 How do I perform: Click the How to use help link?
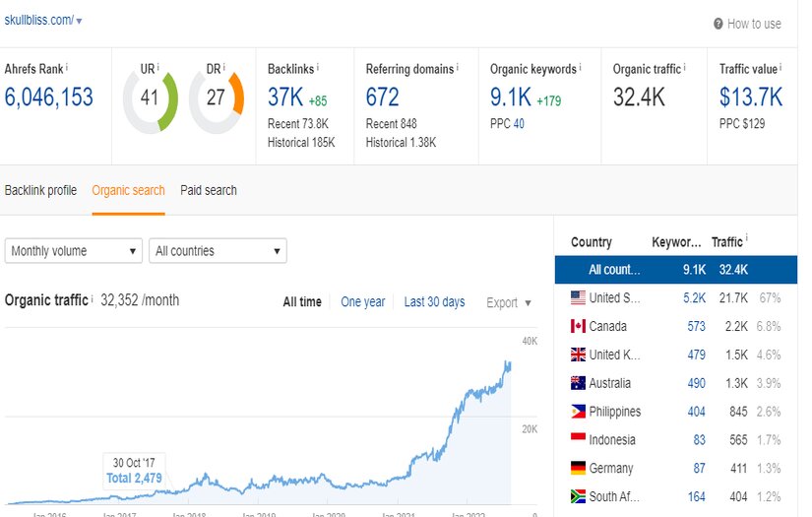click(754, 24)
